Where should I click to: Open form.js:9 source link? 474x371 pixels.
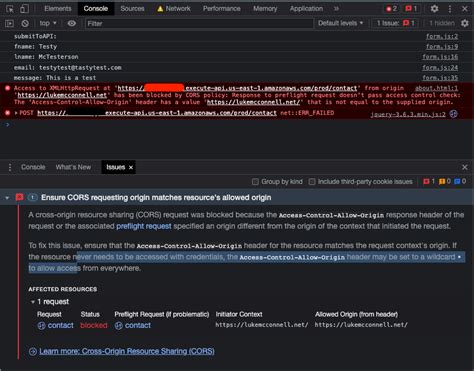coord(442,47)
